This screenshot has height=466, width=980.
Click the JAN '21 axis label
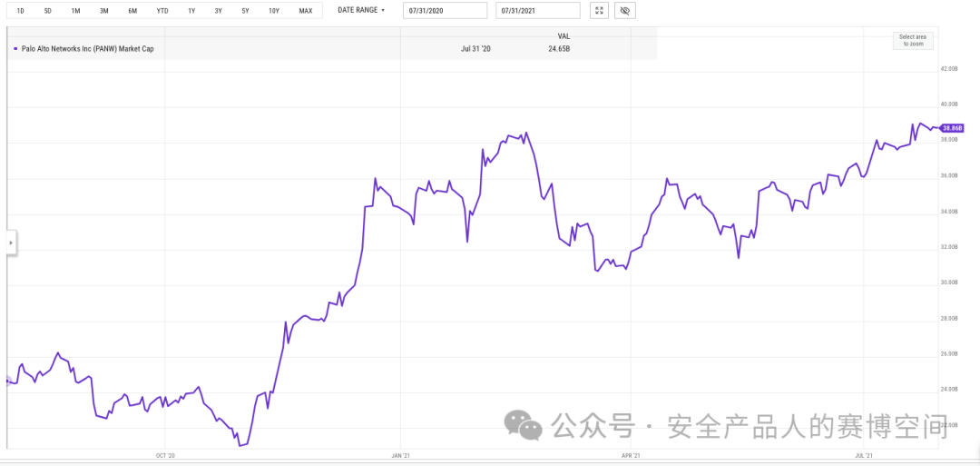[400, 455]
